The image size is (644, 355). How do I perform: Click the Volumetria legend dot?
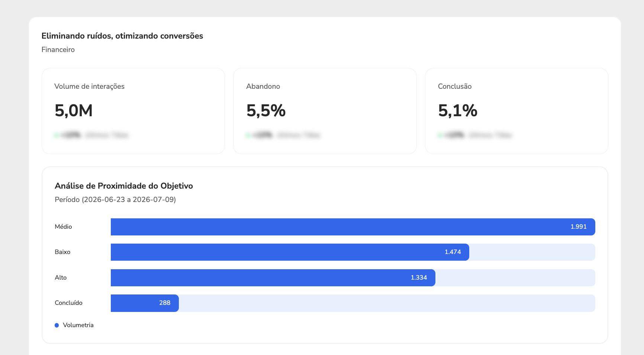(57, 325)
